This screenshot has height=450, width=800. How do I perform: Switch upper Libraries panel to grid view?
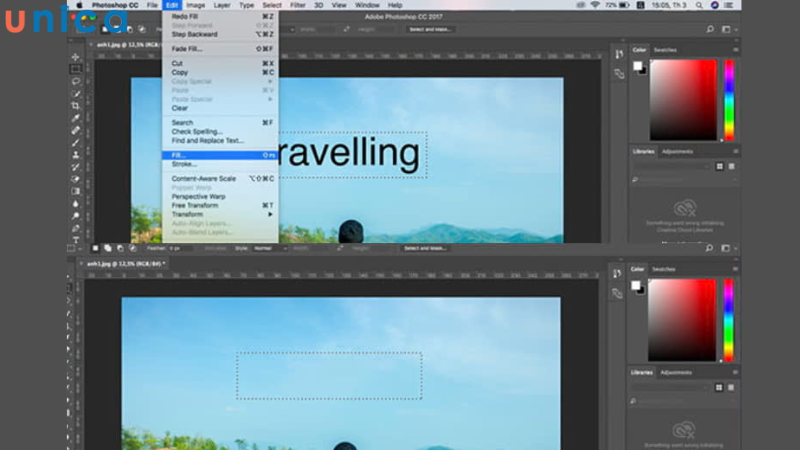pyautogui.click(x=719, y=166)
